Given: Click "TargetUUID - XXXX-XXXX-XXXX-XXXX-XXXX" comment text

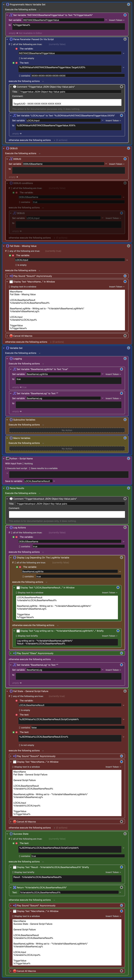Looking at the screenshot, I should pyautogui.click(x=37, y=103).
